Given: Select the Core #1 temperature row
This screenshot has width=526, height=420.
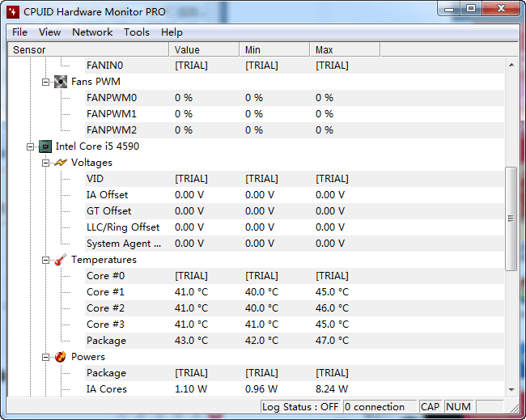Looking at the screenshot, I should 105,292.
